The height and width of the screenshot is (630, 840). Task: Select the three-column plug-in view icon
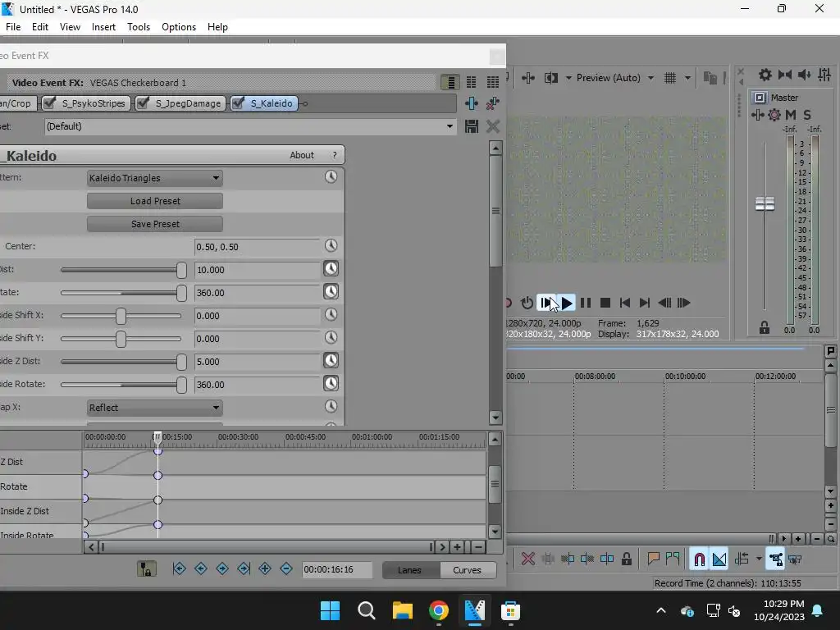click(492, 82)
